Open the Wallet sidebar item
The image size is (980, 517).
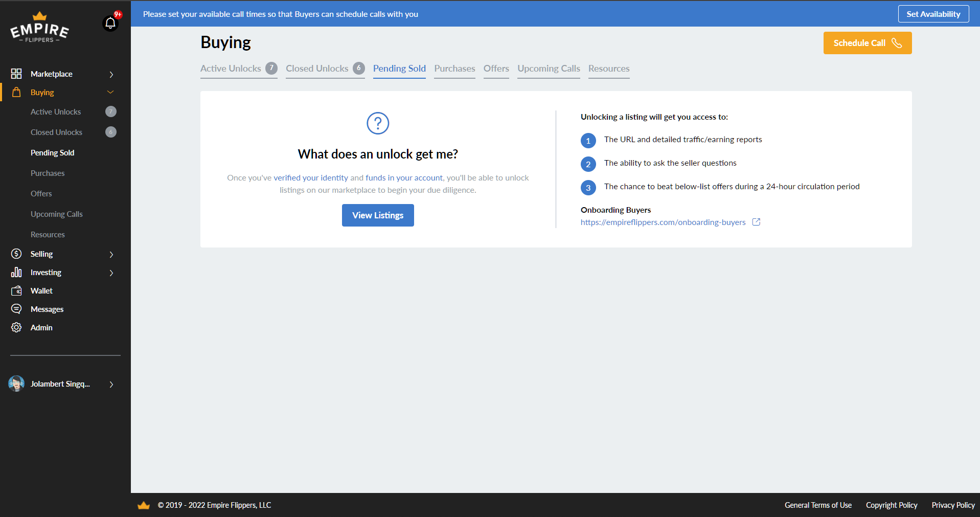[x=41, y=290]
